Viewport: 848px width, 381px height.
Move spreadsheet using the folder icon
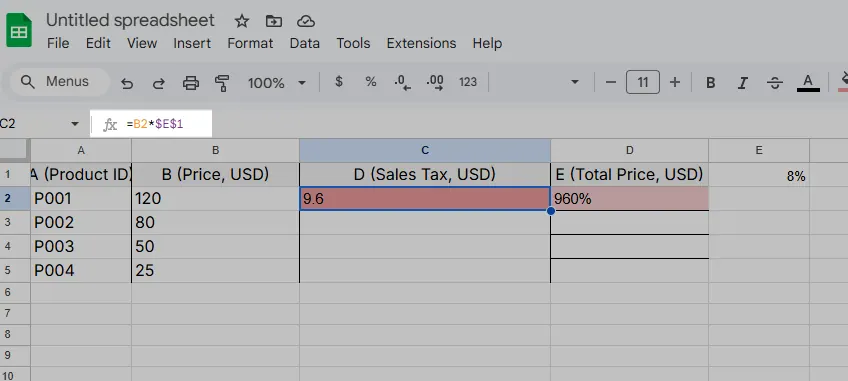274,21
